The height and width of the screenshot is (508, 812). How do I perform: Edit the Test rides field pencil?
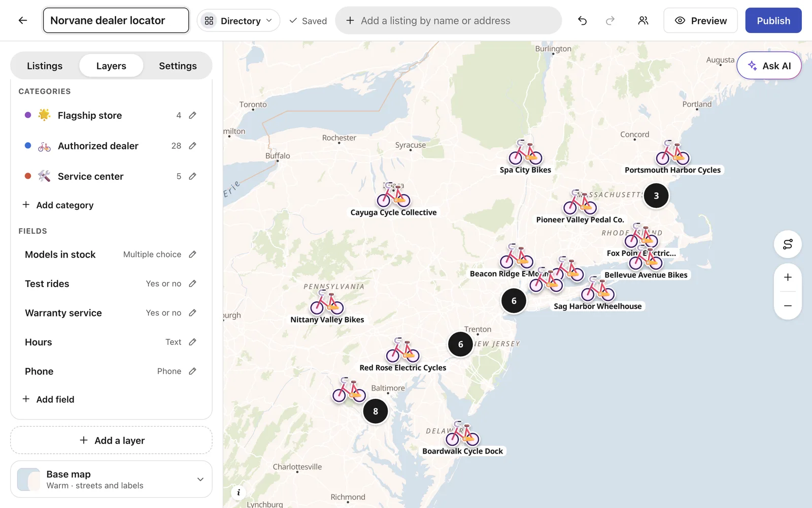pos(192,283)
